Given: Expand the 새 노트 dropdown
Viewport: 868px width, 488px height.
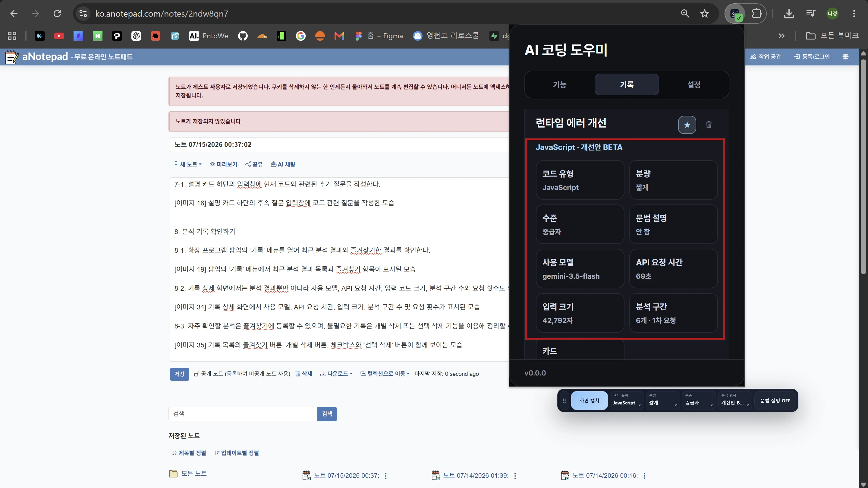Looking at the screenshot, I should pos(187,164).
